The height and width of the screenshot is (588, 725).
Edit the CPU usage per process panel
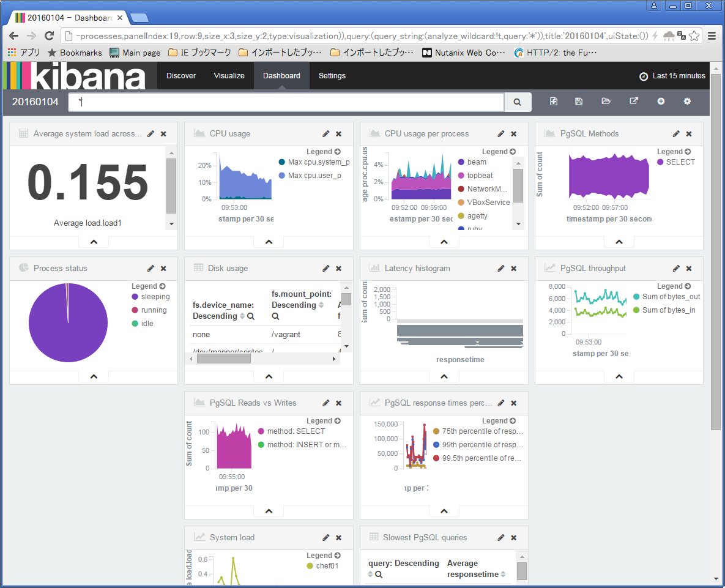500,133
